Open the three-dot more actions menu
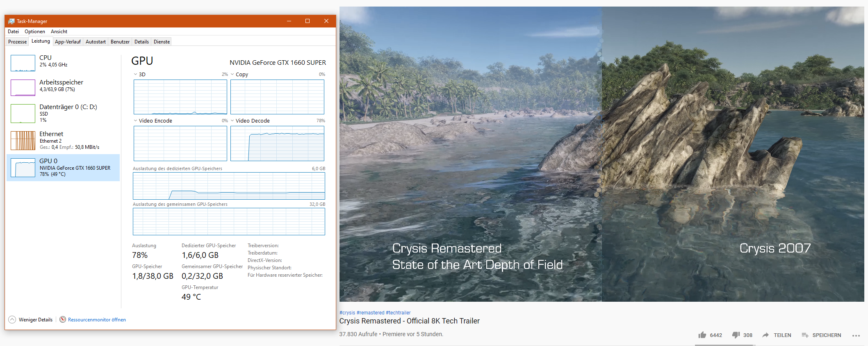868x346 pixels. pos(856,335)
